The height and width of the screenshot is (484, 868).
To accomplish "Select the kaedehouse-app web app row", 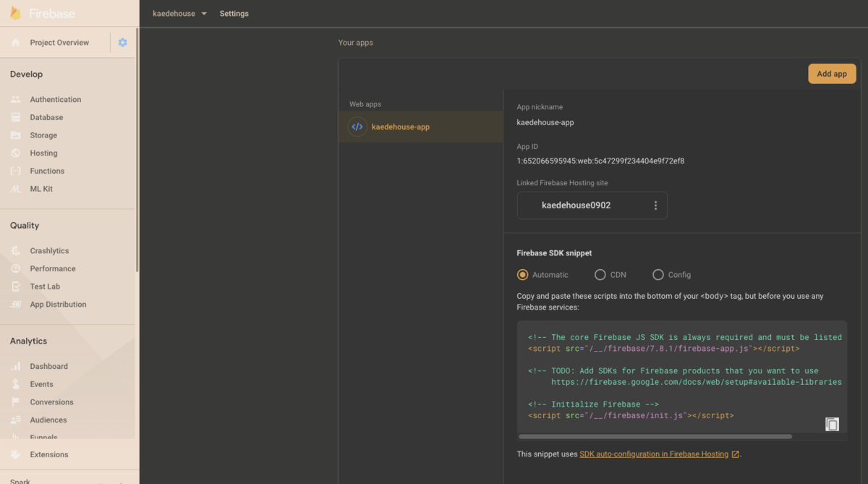I will click(x=421, y=127).
